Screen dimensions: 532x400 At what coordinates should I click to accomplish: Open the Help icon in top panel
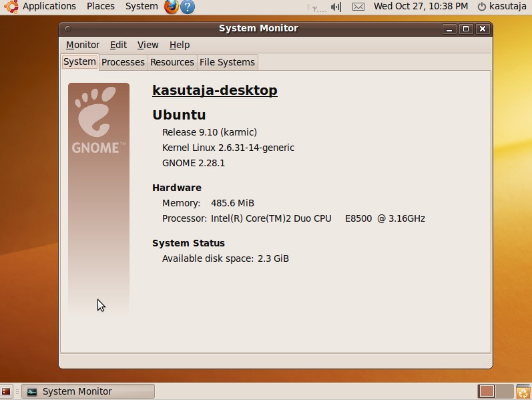[x=188, y=7]
